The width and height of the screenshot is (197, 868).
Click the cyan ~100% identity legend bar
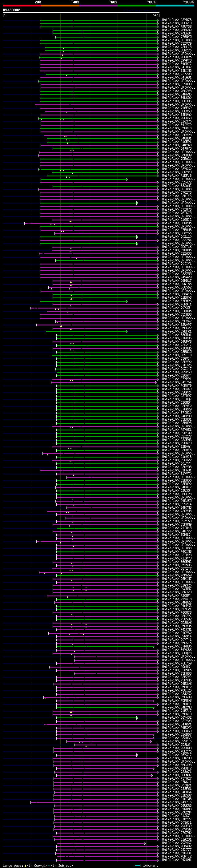point(175,6)
